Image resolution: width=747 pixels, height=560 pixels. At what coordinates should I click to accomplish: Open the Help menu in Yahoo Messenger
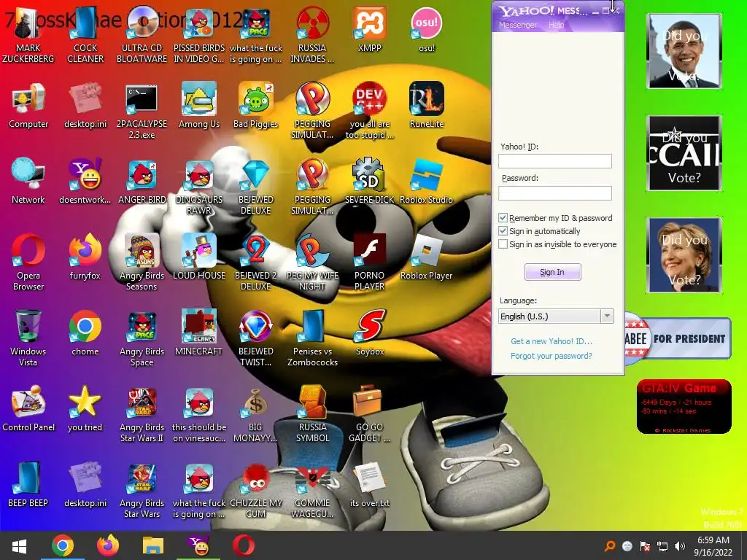556,25
